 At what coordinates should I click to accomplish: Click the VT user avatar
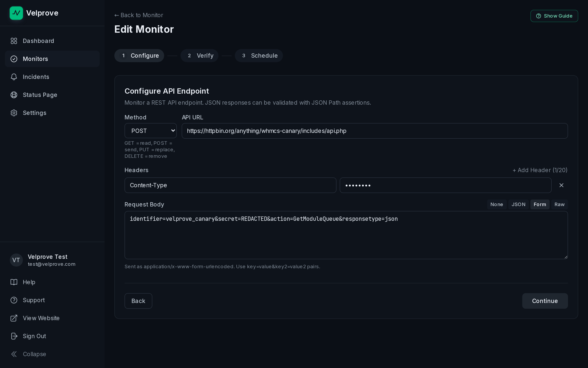pyautogui.click(x=16, y=260)
